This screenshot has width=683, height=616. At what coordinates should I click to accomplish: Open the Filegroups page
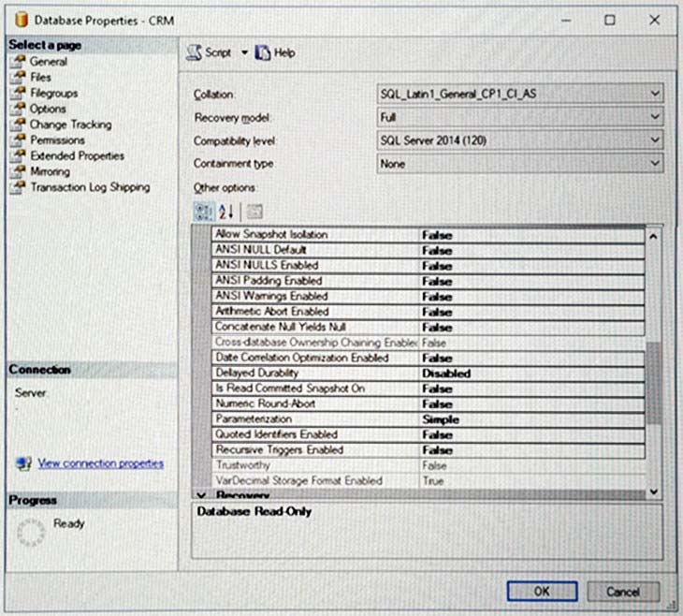click(x=54, y=93)
